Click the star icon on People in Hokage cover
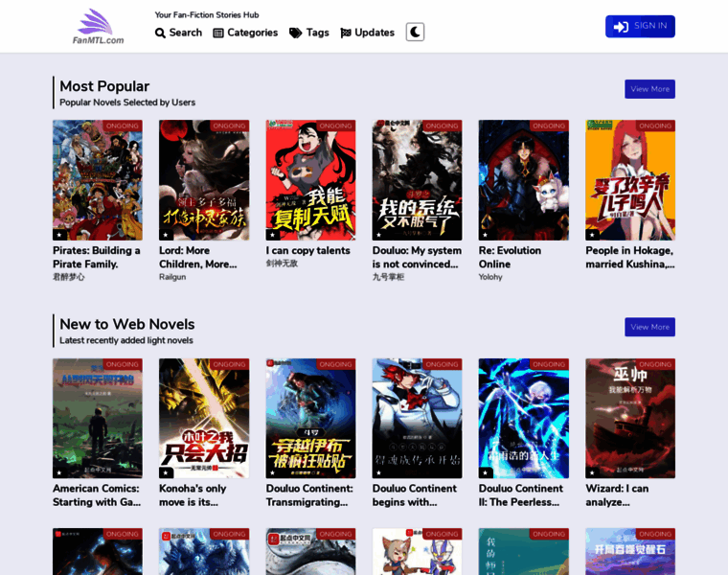This screenshot has width=728, height=575. tap(592, 234)
